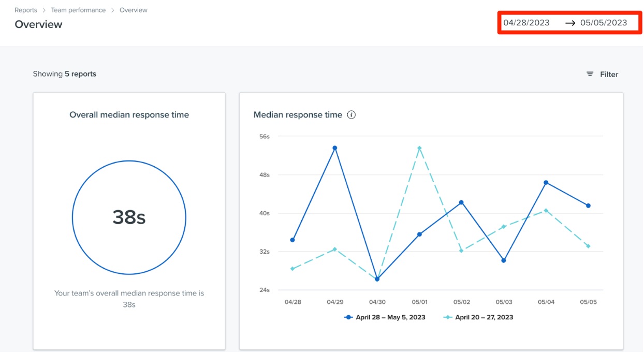Screen dimensions: 644x353
Task: Click the "Your team's overall median response time" caption
Action: pyautogui.click(x=129, y=299)
